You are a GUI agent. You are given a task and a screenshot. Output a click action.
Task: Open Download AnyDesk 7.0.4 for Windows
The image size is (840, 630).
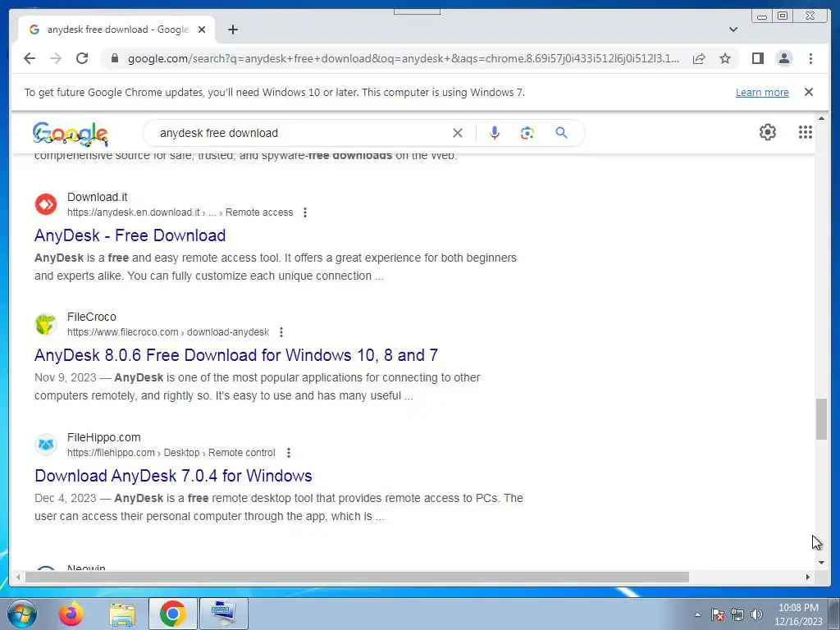173,476
